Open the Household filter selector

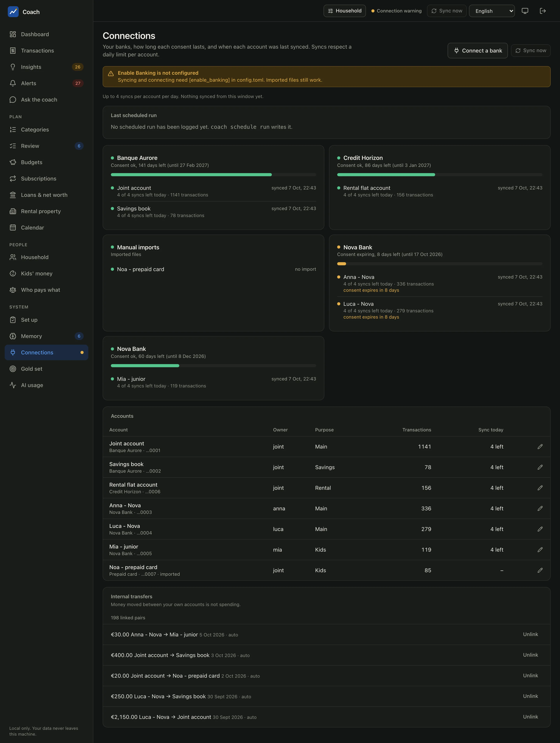[345, 11]
